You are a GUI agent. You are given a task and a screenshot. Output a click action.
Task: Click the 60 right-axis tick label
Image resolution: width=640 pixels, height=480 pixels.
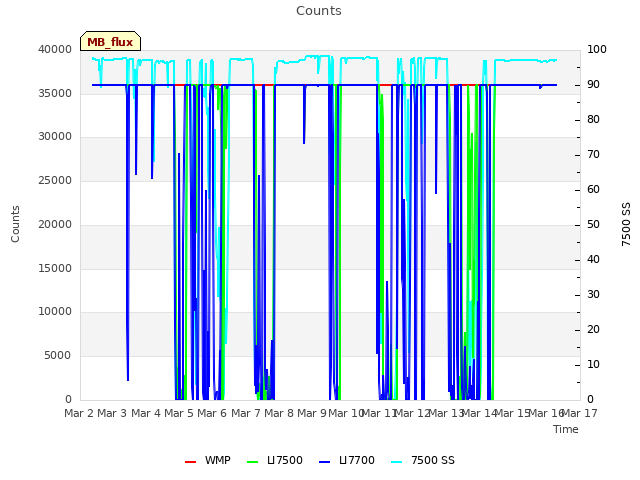(x=593, y=189)
